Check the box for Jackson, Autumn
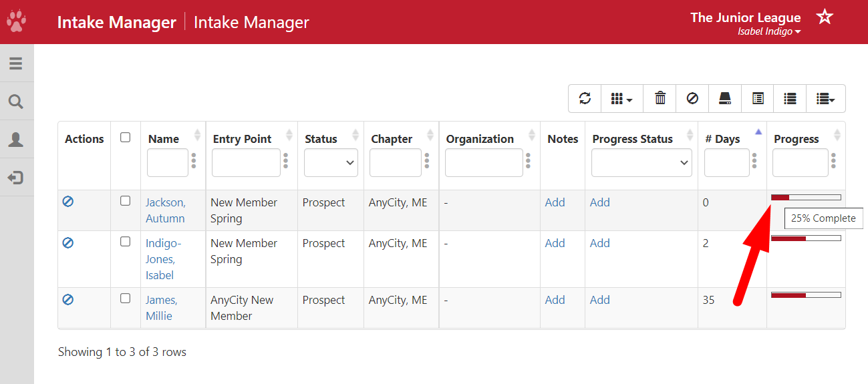Screen dimensions: 868x384 point(125,200)
